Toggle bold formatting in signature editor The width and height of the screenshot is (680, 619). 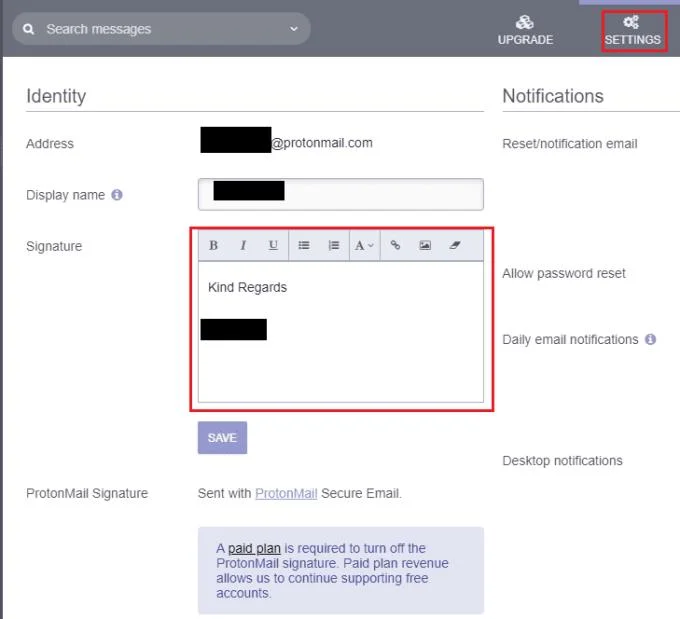pos(213,246)
